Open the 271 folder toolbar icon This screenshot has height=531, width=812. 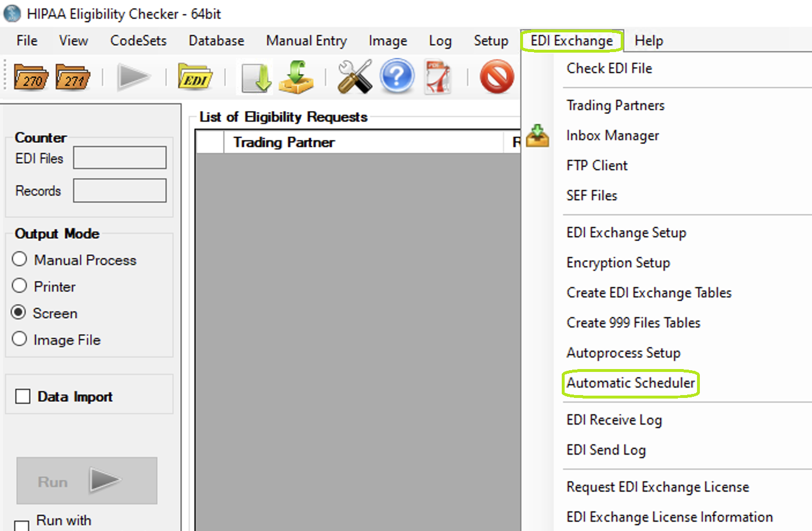[73, 77]
